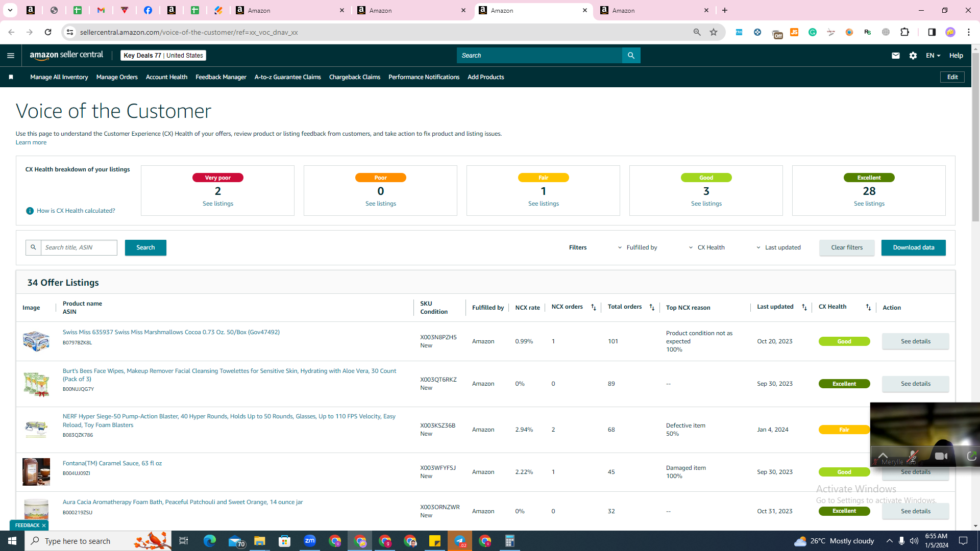Viewport: 980px width, 551px height.
Task: Expand the Last updated filter dropdown
Action: coord(778,247)
